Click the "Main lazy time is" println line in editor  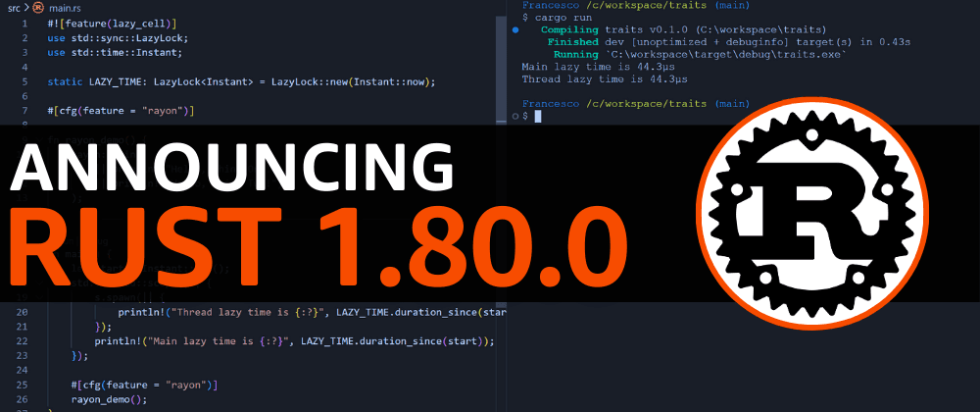pos(294,341)
